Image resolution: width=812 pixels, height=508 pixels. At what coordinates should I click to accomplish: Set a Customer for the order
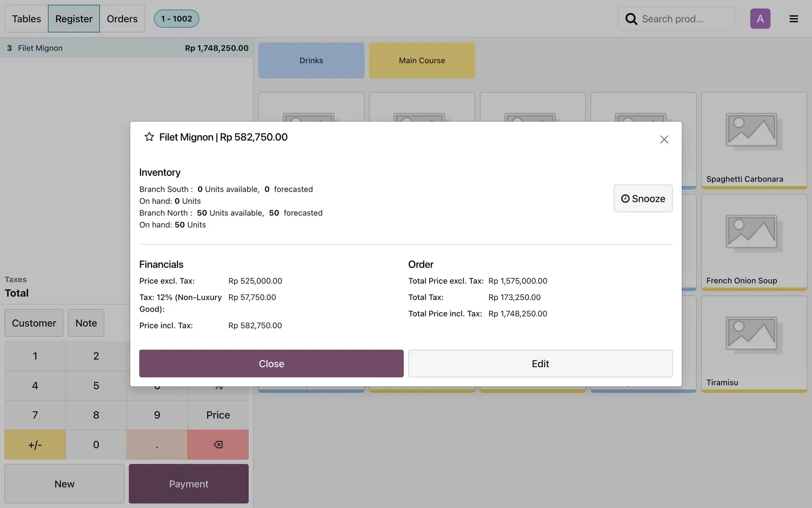[x=34, y=323]
